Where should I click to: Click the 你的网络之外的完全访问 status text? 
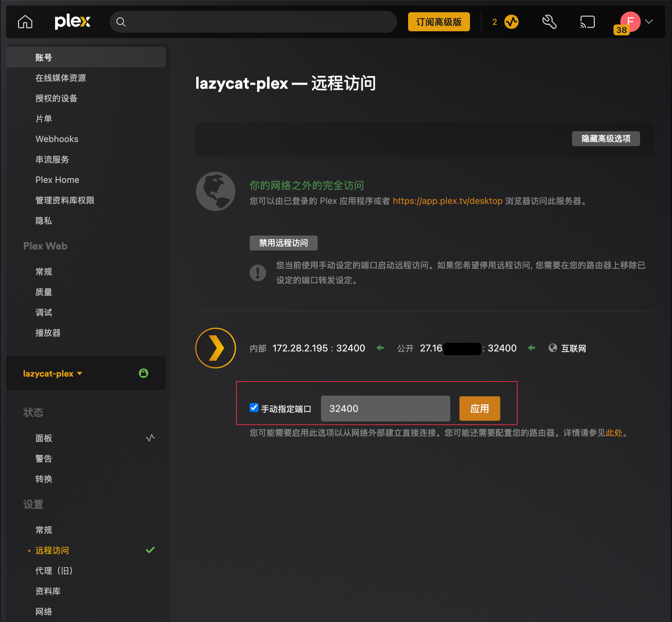307,185
